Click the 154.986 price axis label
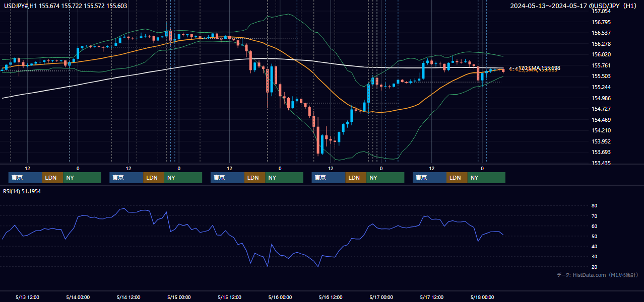The height and width of the screenshot is (302, 644). click(601, 98)
